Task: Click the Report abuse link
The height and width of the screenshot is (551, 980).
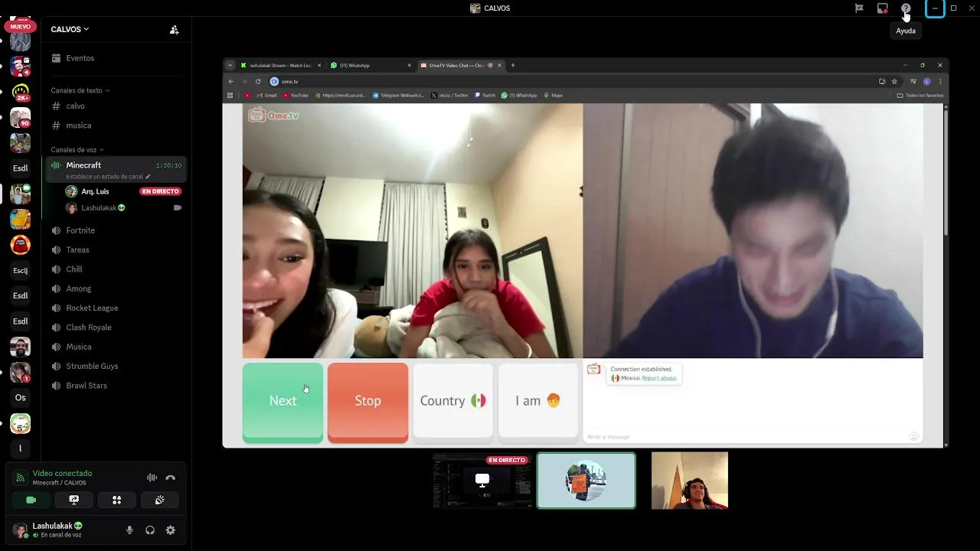Action: [659, 378]
